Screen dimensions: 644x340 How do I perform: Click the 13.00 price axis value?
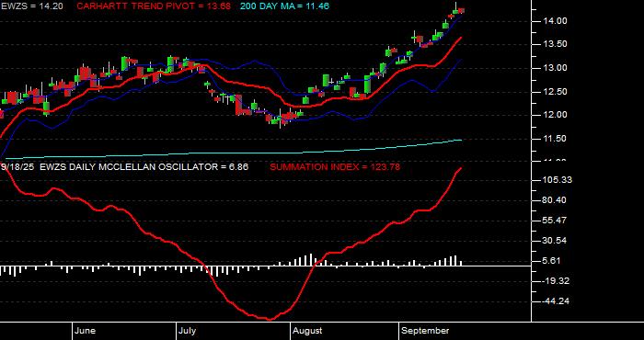(x=556, y=68)
